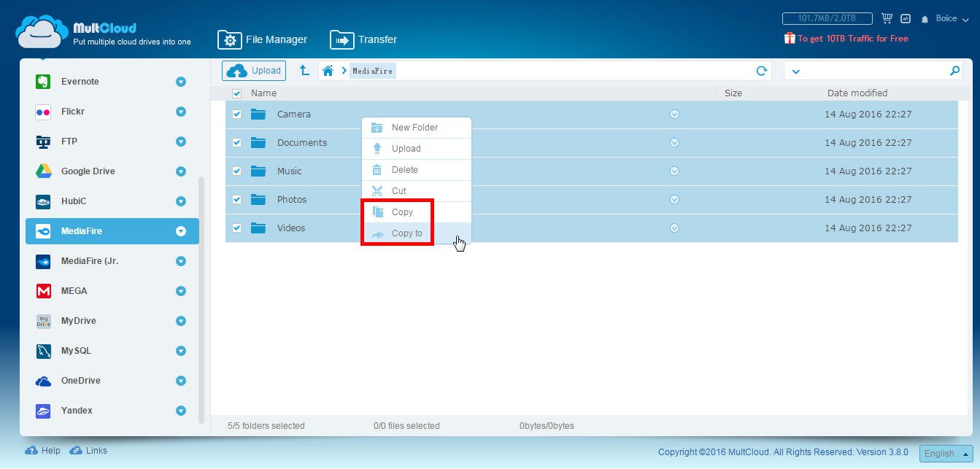The height and width of the screenshot is (469, 980).
Task: Open the Camera row action dropdown
Action: tap(674, 114)
